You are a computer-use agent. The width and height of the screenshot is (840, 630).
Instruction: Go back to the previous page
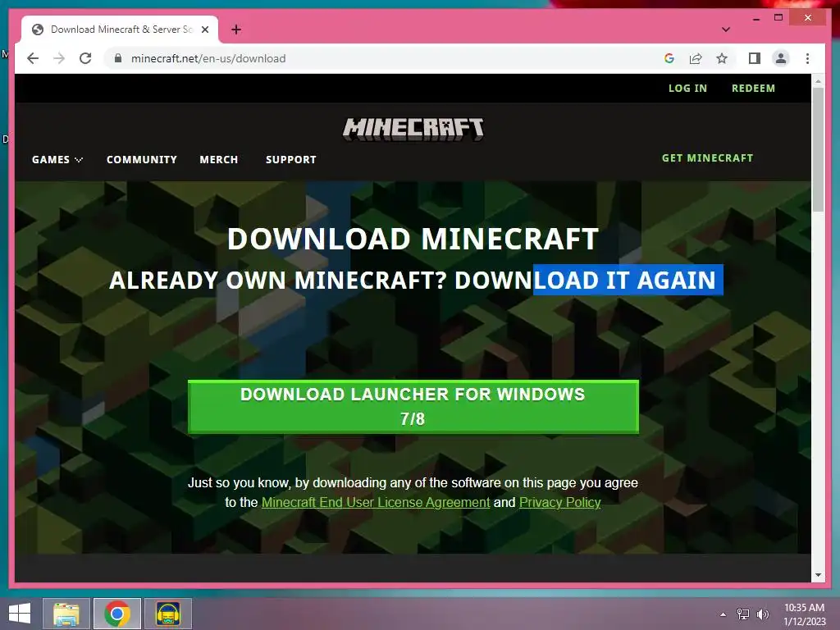click(x=33, y=58)
